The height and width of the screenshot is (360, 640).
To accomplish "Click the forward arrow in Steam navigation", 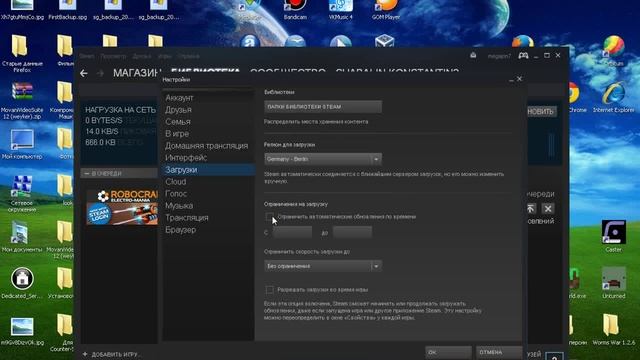I will tap(100, 73).
